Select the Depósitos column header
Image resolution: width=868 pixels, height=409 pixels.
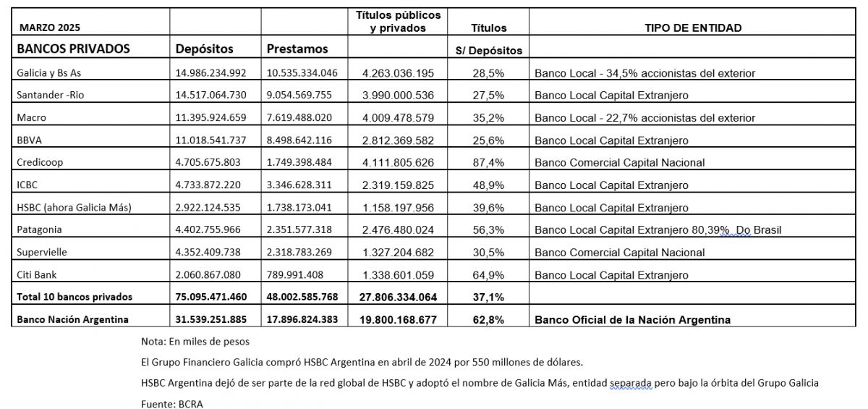point(205,49)
